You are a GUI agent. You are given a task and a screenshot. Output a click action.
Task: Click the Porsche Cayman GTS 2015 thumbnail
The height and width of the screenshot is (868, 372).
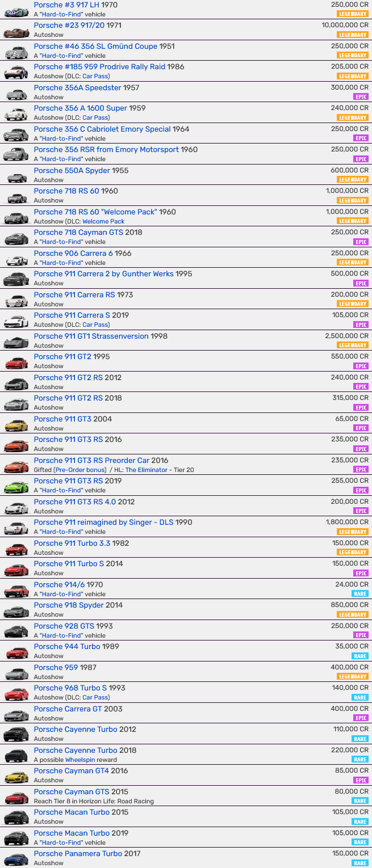[x=16, y=797]
